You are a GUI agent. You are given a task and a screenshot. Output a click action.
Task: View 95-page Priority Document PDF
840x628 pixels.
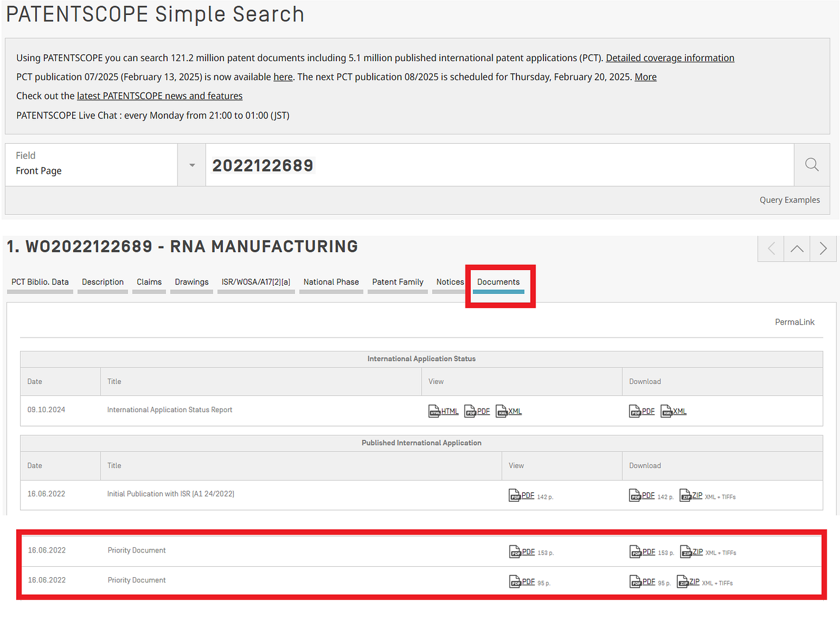click(x=522, y=582)
